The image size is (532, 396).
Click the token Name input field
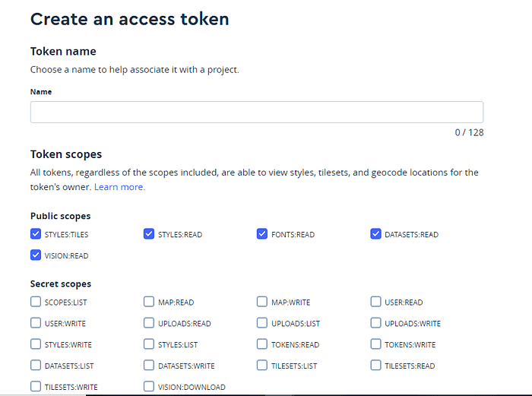257,112
